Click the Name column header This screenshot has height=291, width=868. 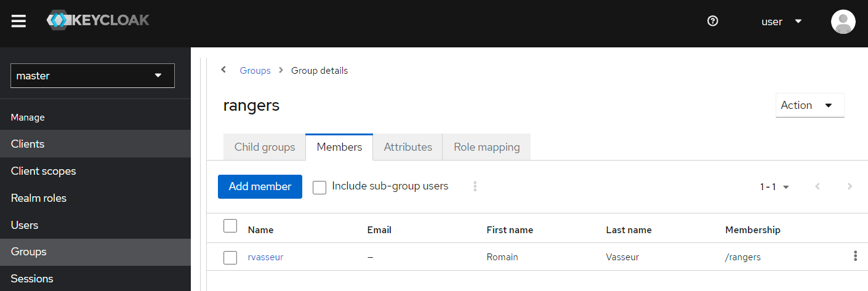tap(261, 230)
